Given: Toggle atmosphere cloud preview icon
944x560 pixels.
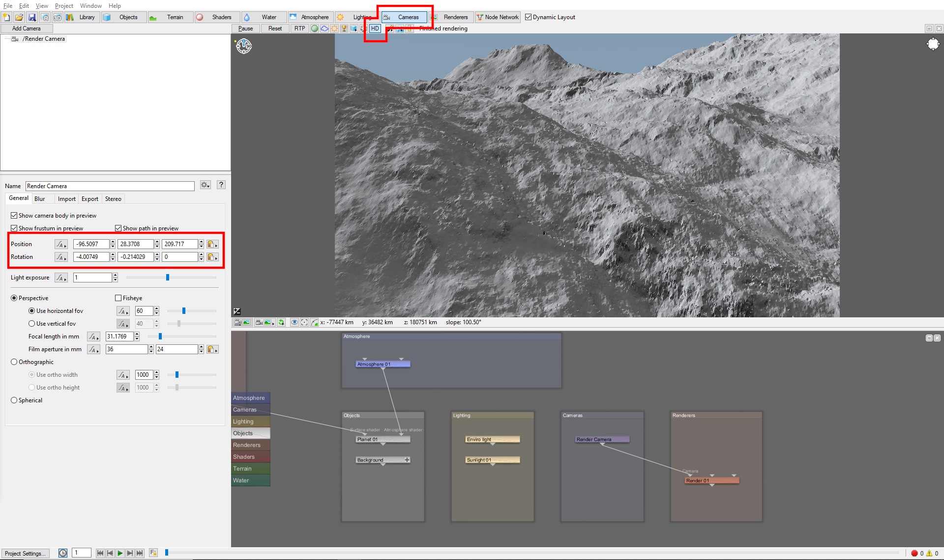Looking at the screenshot, I should pyautogui.click(x=324, y=28).
